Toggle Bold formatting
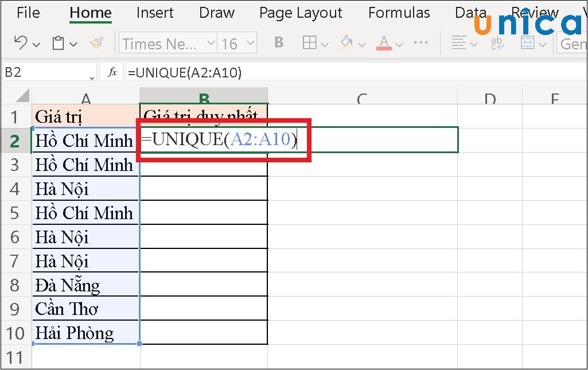 (x=279, y=42)
